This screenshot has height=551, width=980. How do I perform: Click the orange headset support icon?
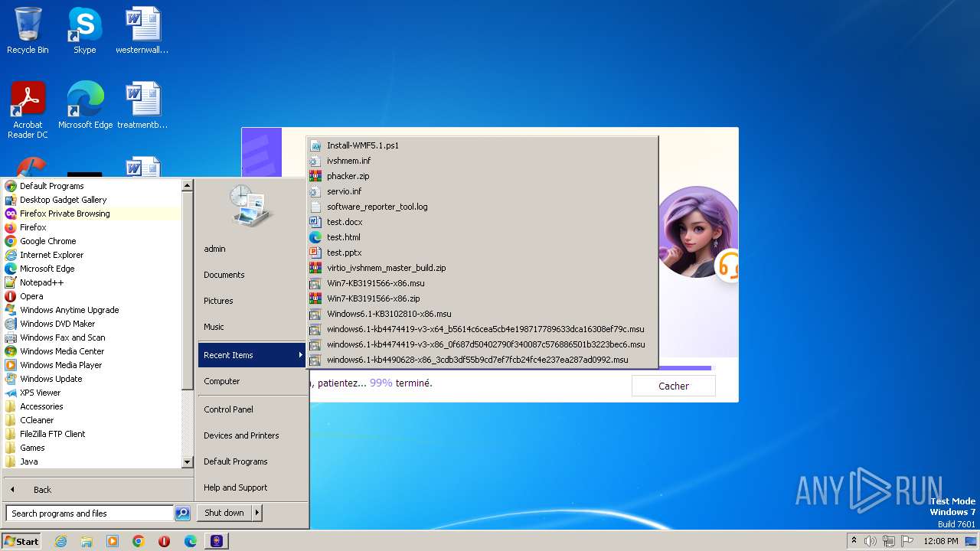pyautogui.click(x=728, y=267)
